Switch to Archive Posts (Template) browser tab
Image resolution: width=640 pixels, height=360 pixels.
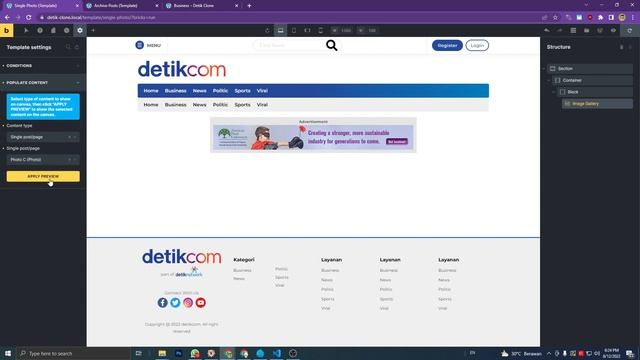click(121, 6)
